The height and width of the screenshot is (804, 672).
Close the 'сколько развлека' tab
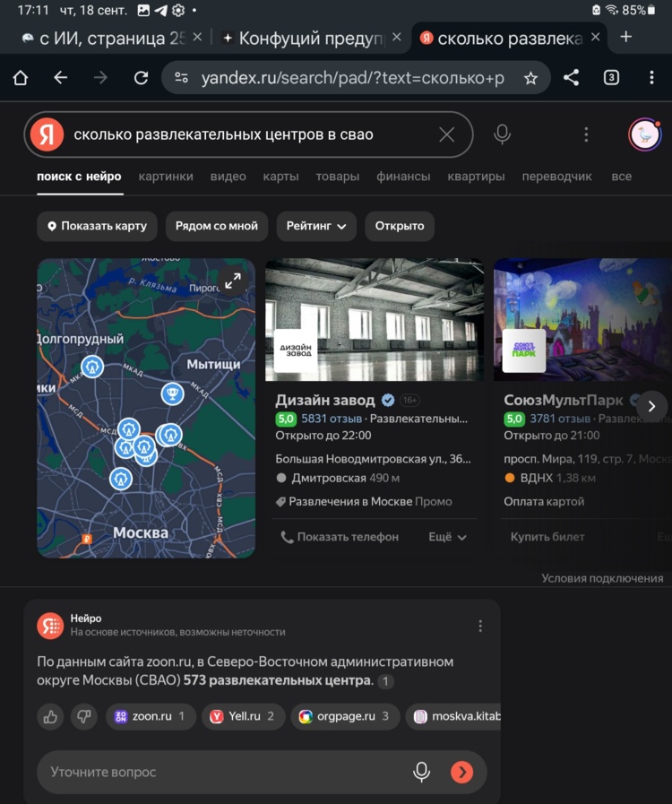(595, 38)
